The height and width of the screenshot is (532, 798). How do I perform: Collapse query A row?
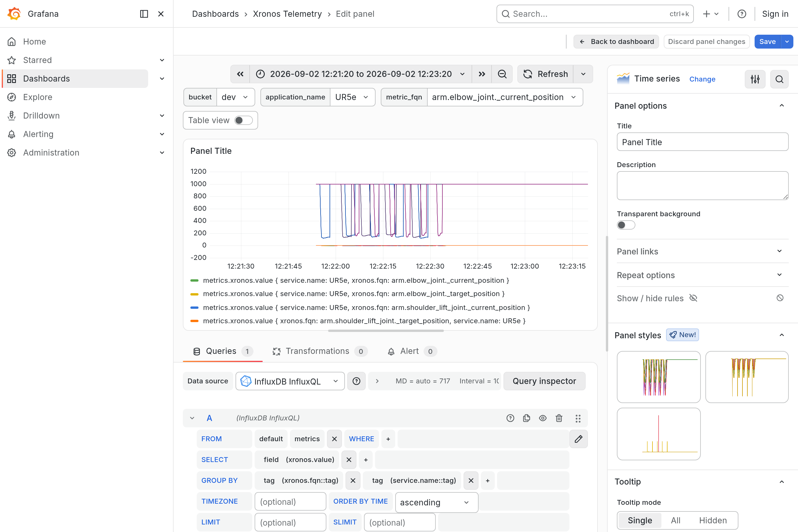192,418
